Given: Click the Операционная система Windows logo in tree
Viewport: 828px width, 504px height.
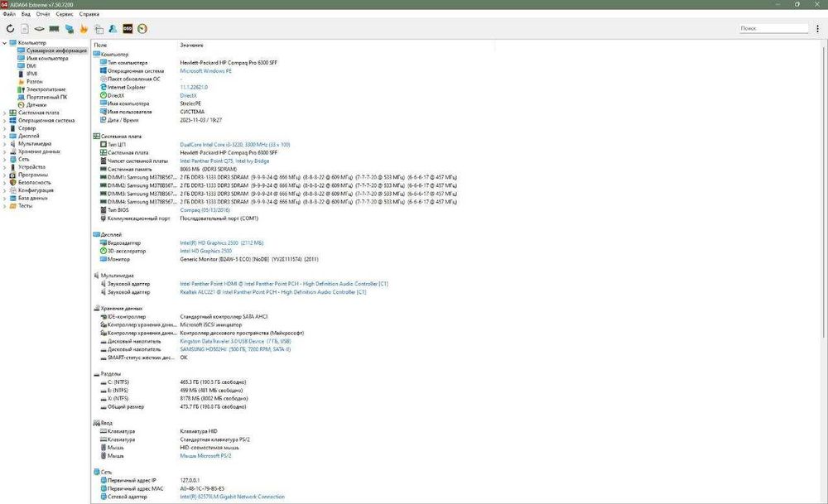Looking at the screenshot, I should click(13, 121).
